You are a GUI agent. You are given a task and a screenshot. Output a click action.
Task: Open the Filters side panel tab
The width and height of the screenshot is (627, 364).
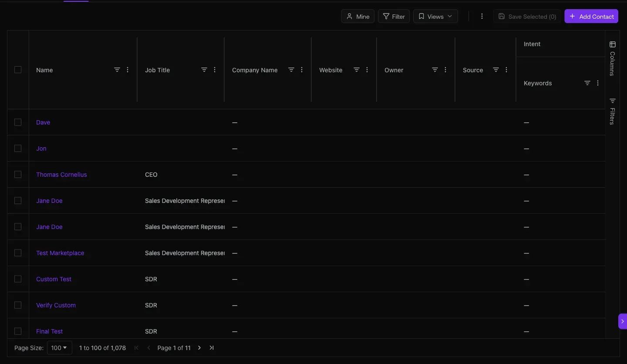point(613,111)
